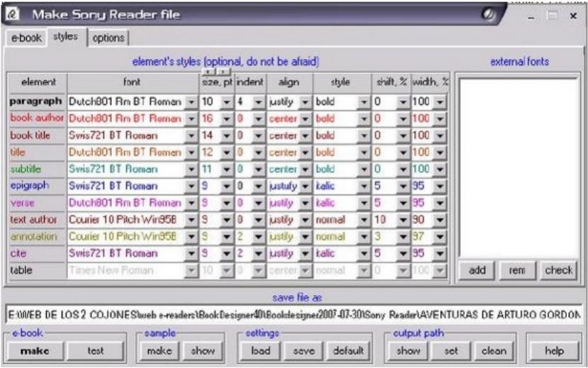The image size is (588, 368).
Task: Switch to the options tab
Action: click(x=109, y=38)
